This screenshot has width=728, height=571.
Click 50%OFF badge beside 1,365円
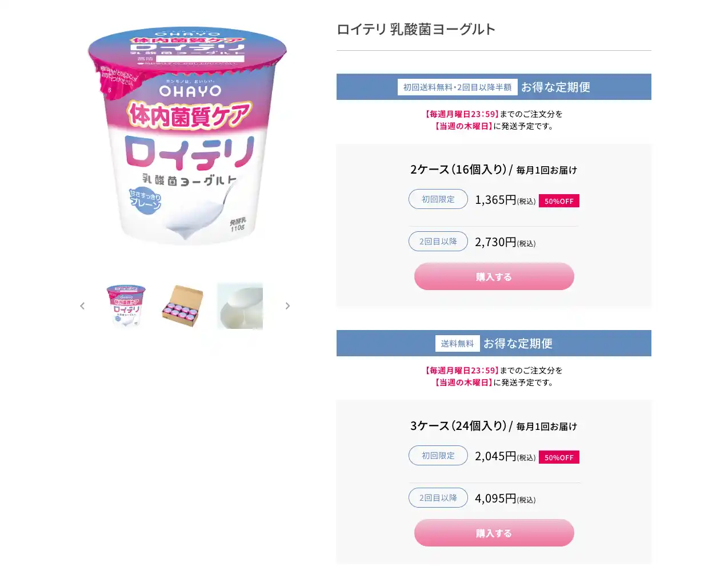559,201
